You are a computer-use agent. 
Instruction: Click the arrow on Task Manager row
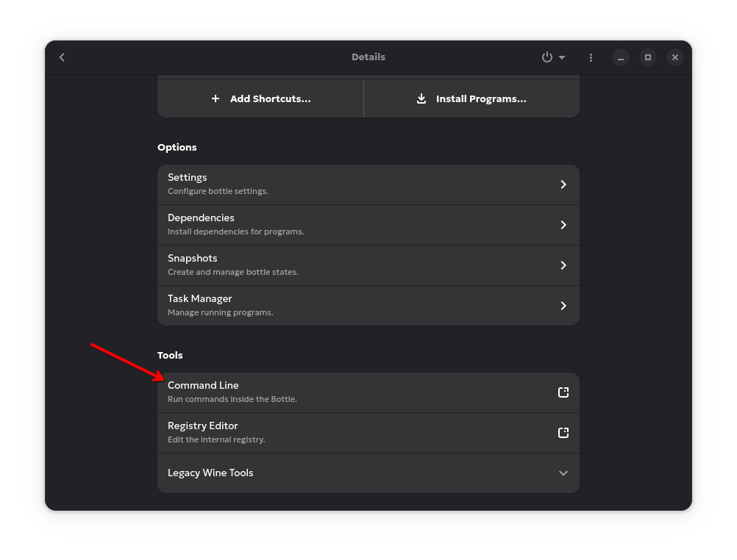(x=563, y=306)
